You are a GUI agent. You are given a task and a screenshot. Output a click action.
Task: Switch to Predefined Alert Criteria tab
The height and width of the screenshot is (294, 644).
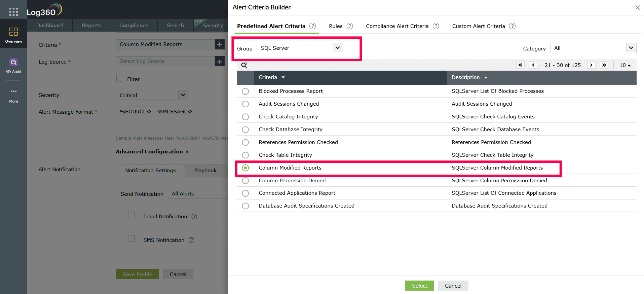(271, 26)
